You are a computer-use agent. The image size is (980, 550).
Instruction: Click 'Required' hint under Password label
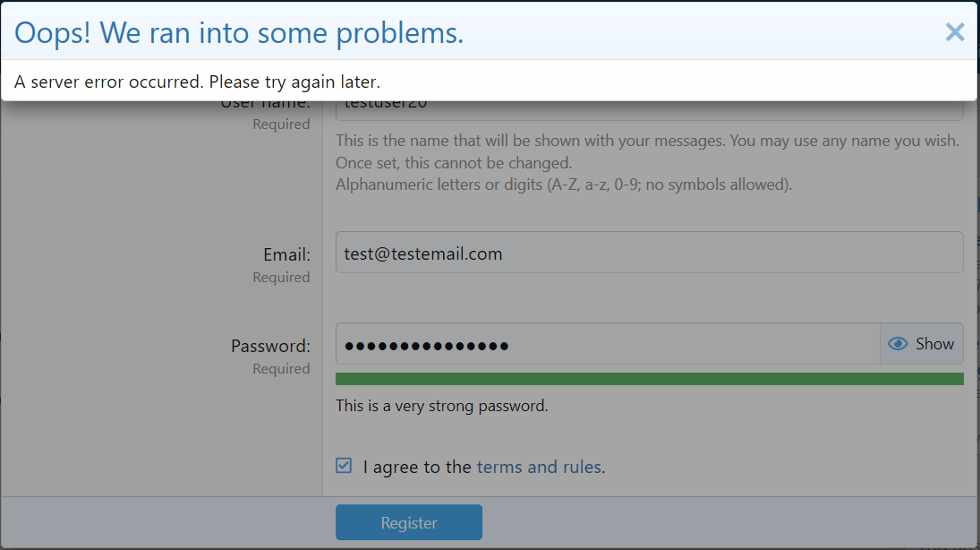point(281,368)
